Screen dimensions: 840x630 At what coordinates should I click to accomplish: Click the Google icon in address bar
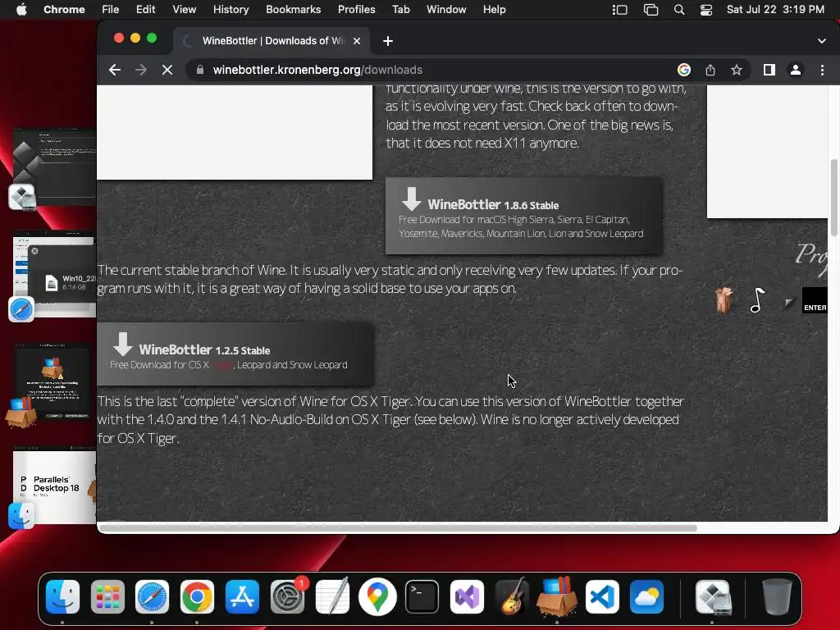[x=684, y=71]
